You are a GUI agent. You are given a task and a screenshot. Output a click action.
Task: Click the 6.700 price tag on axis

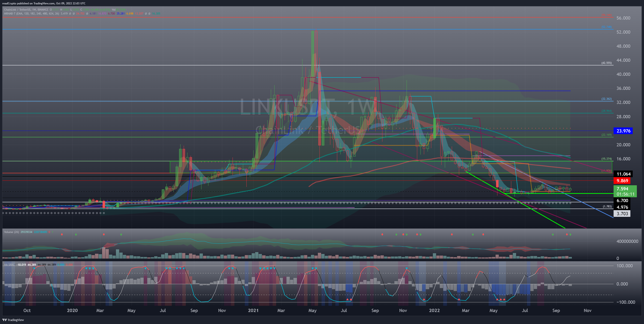click(622, 200)
